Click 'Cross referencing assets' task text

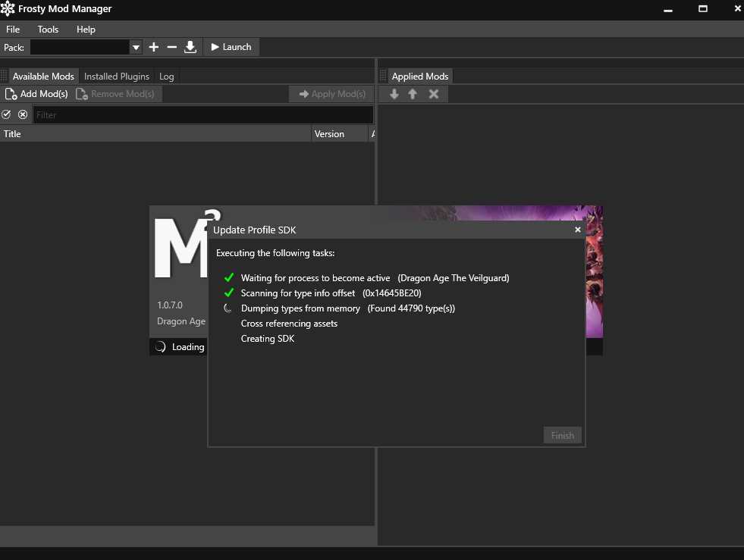coord(289,324)
